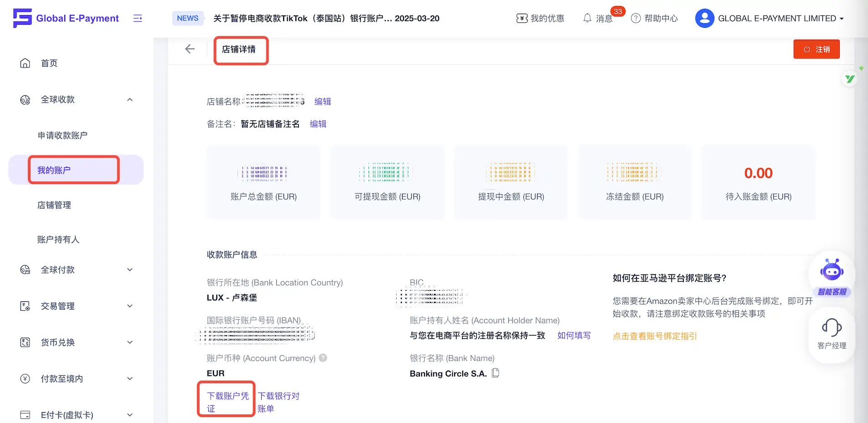The image size is (868, 423).
Task: Open 账户持有人 in sidebar
Action: (58, 240)
